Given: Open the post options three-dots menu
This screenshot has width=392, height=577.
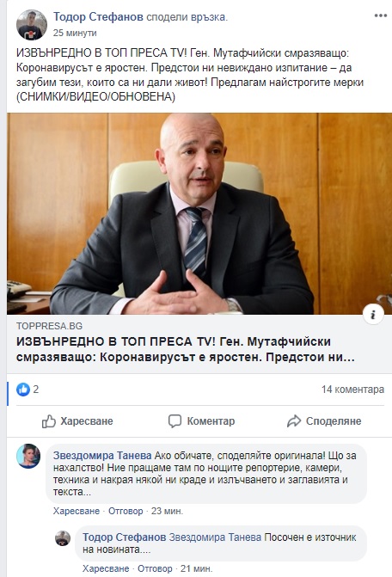Looking at the screenshot, I should [380, 15].
